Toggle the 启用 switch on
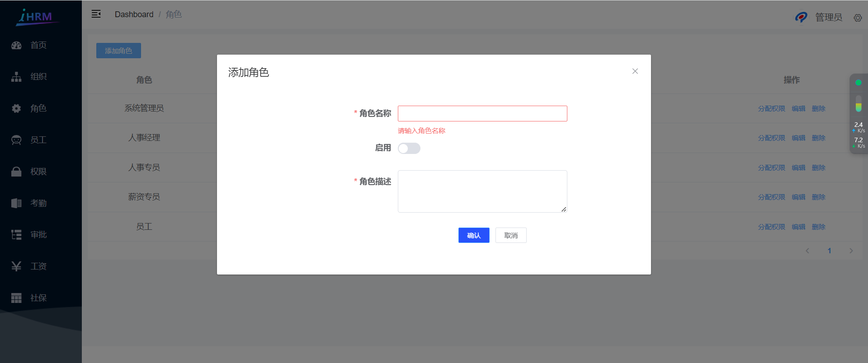This screenshot has height=363, width=868. click(x=409, y=149)
